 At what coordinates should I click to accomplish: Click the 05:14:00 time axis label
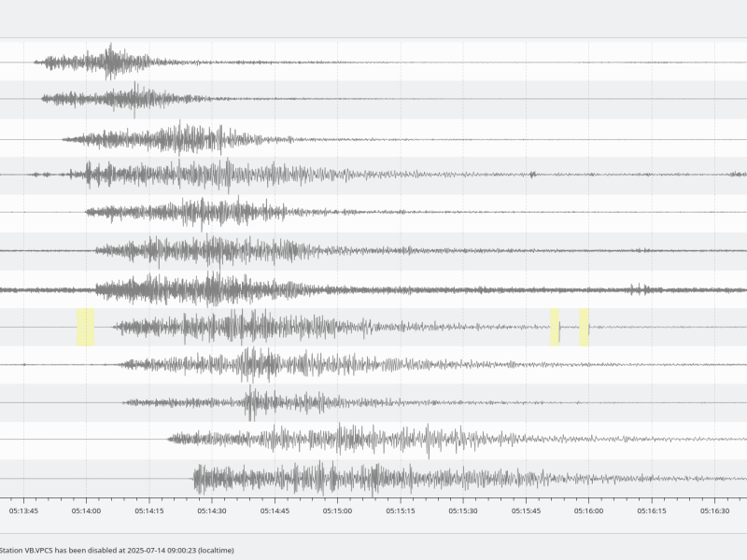(86, 511)
